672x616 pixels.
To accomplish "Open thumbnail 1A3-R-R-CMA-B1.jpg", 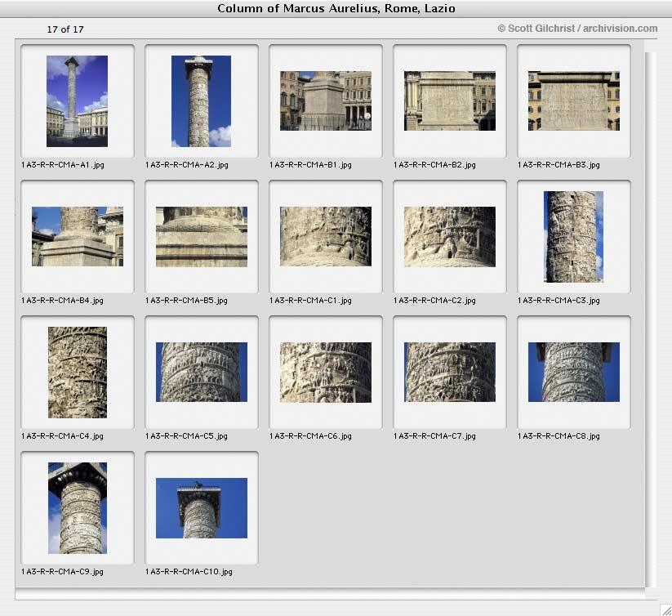I will pos(326,100).
